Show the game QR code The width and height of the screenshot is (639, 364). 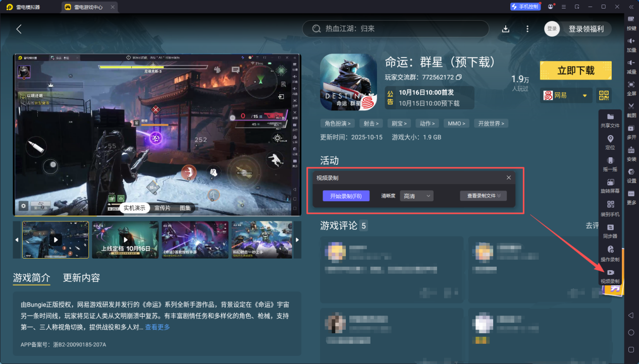(x=604, y=95)
